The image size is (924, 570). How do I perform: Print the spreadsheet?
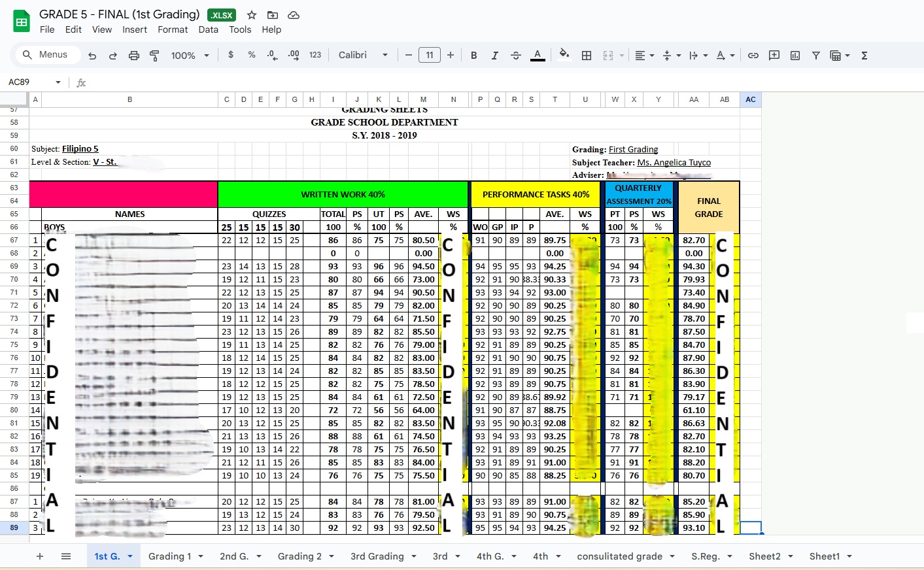tap(134, 56)
